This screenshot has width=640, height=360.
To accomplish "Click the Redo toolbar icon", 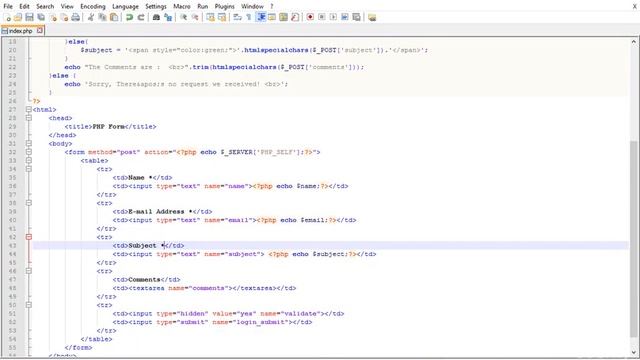I will pyautogui.click(x=141, y=17).
